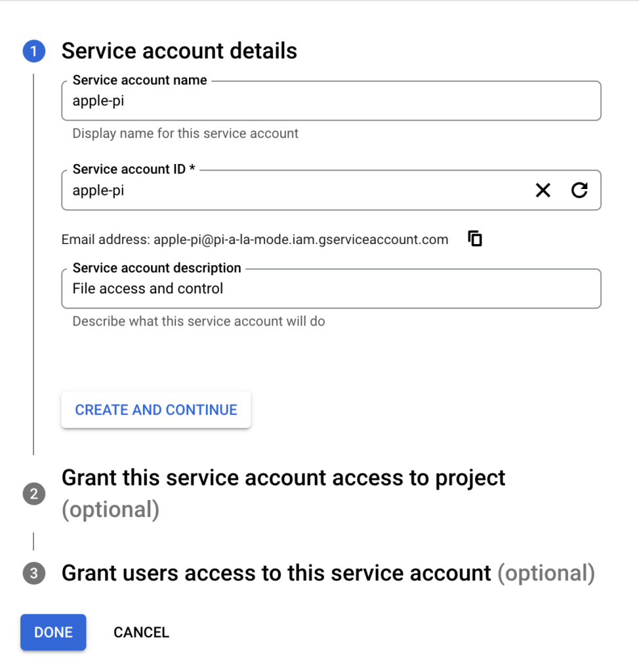Click the Service account ID label
Viewport: 639px width, 672px height.
(x=134, y=169)
